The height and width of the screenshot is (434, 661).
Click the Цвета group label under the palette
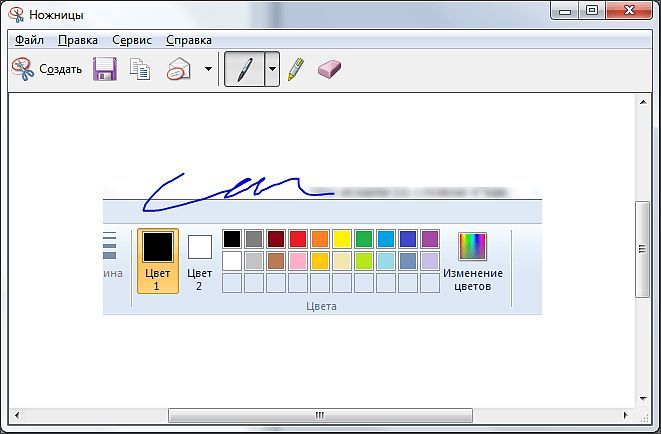click(x=321, y=306)
